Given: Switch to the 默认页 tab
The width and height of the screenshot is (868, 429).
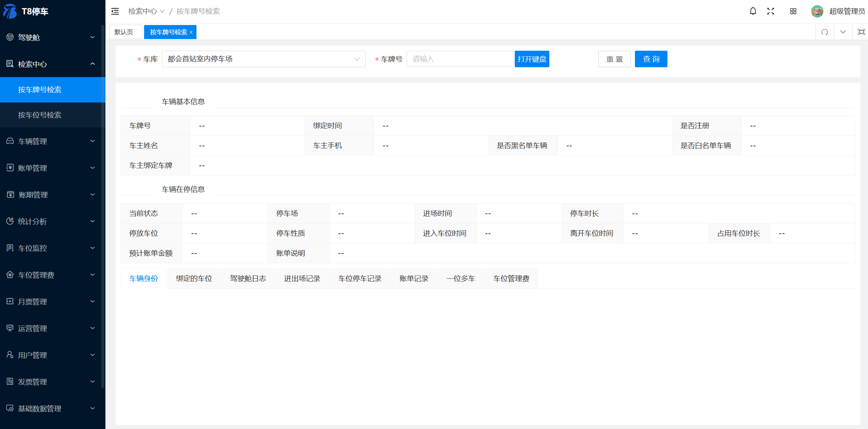Looking at the screenshot, I should tap(126, 32).
